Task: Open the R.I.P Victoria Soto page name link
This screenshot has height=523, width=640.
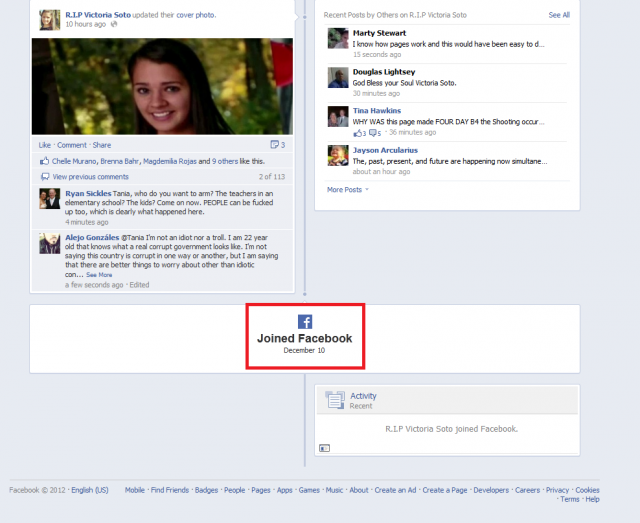Action: [98, 15]
